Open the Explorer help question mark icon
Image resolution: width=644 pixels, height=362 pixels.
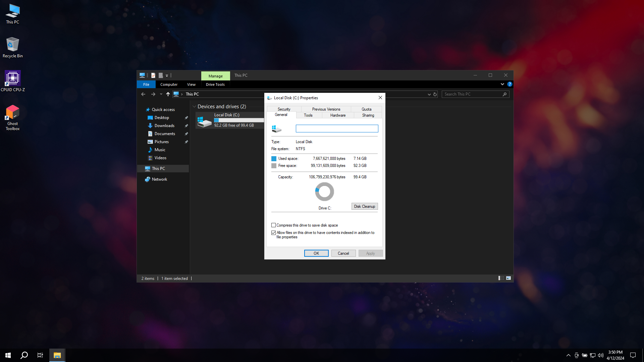click(509, 84)
